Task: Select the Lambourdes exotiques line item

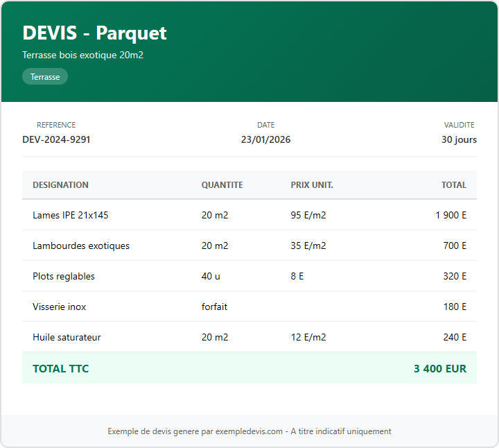Action: [80, 245]
